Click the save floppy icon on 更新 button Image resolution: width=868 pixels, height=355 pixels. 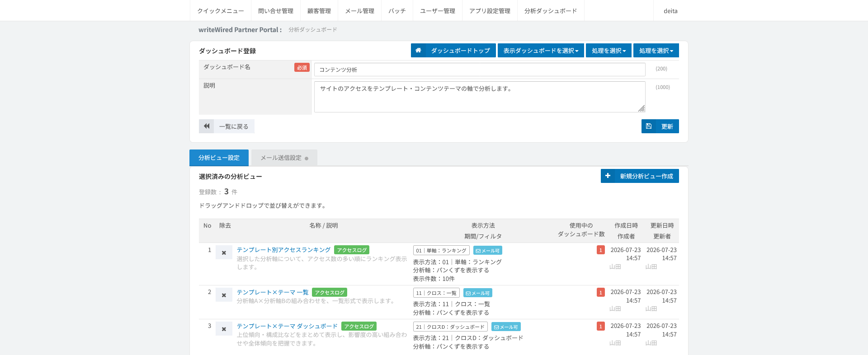pyautogui.click(x=649, y=126)
